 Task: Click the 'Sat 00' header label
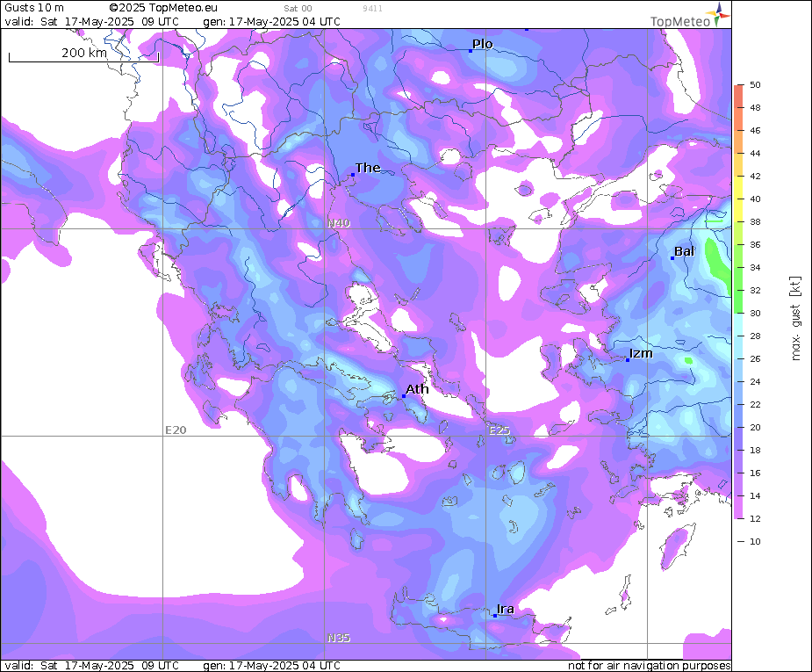(x=298, y=8)
